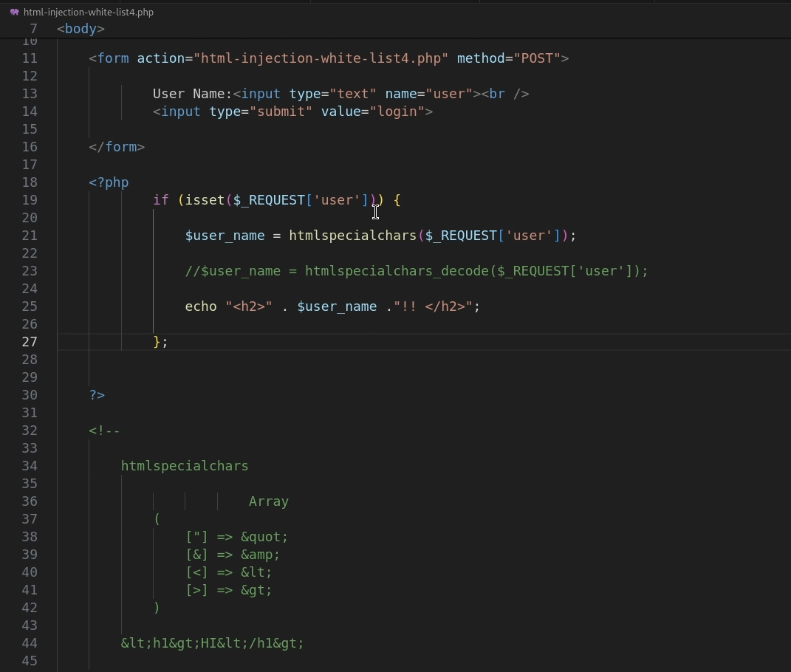Screen dimensions: 791x672
Task: Click the <!-- comment opener on line 32
Action: click(104, 431)
